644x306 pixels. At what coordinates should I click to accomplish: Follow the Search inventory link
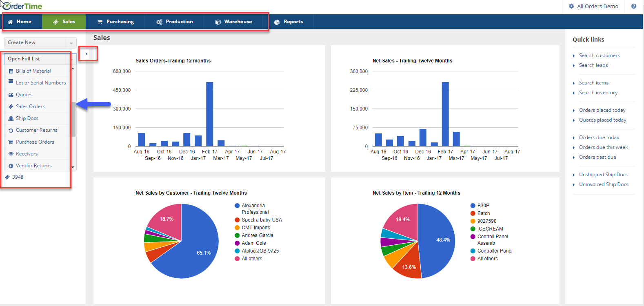(598, 93)
